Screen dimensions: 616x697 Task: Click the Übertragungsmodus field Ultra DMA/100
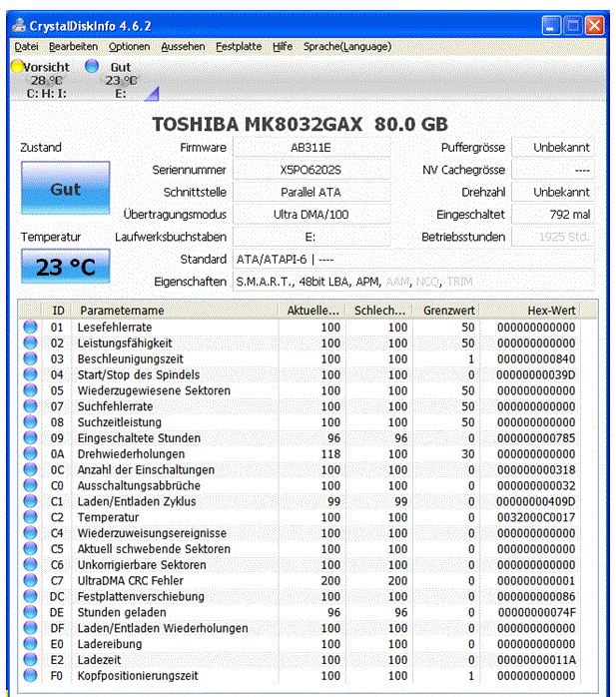tap(311, 215)
